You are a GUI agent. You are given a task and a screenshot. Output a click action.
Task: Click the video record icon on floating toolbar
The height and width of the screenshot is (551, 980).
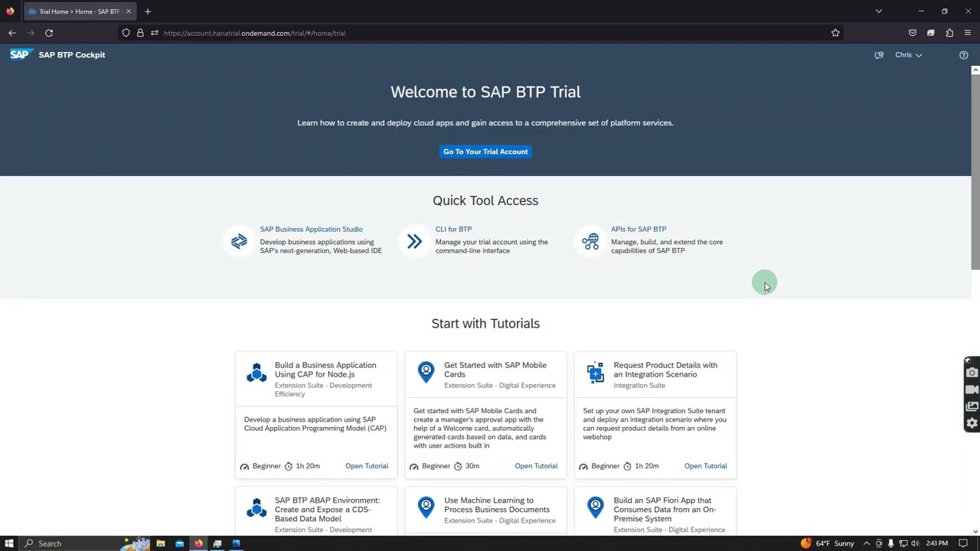(972, 390)
